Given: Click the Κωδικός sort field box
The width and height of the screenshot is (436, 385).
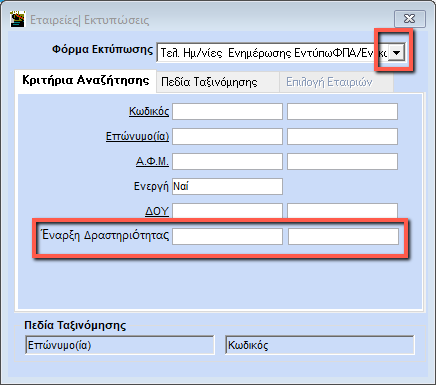Looking at the screenshot, I should (320, 345).
